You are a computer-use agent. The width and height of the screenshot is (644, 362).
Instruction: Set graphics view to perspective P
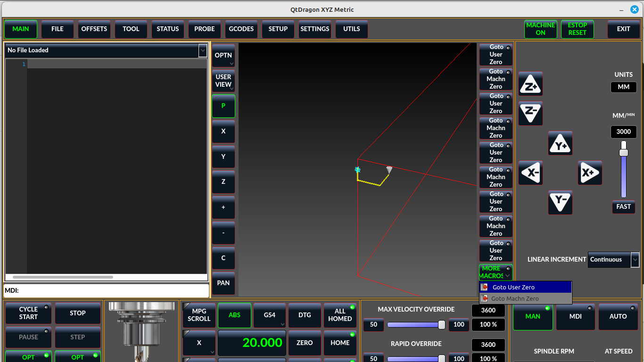(x=223, y=106)
